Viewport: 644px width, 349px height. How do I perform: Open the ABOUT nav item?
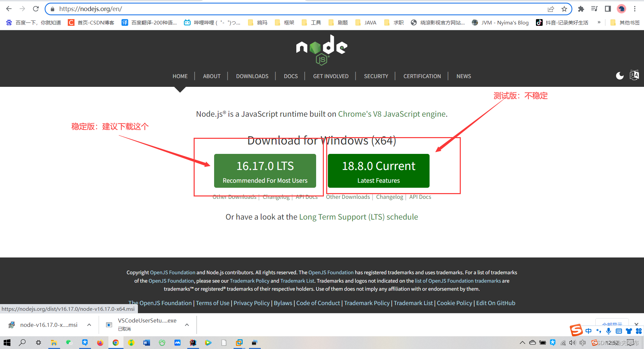(212, 76)
